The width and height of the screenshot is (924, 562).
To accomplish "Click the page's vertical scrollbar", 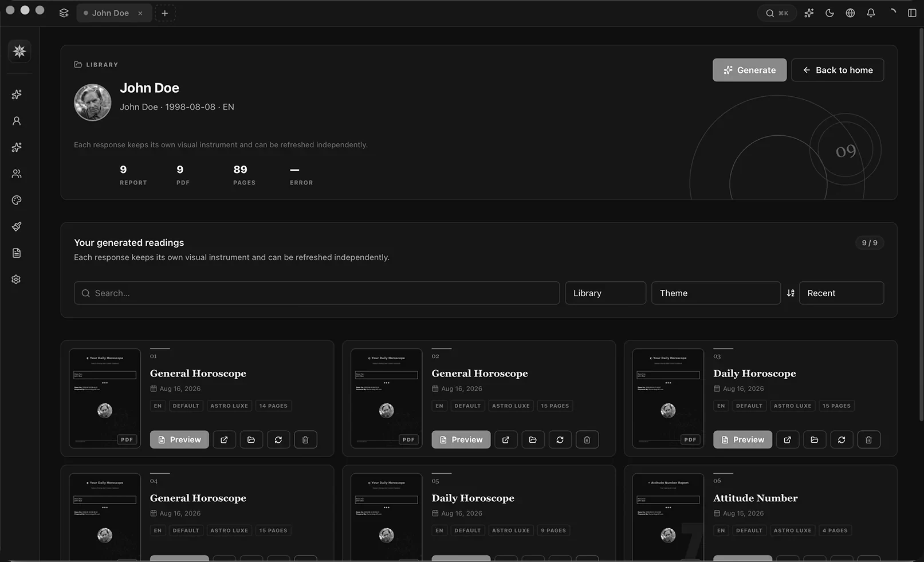I will 921,223.
